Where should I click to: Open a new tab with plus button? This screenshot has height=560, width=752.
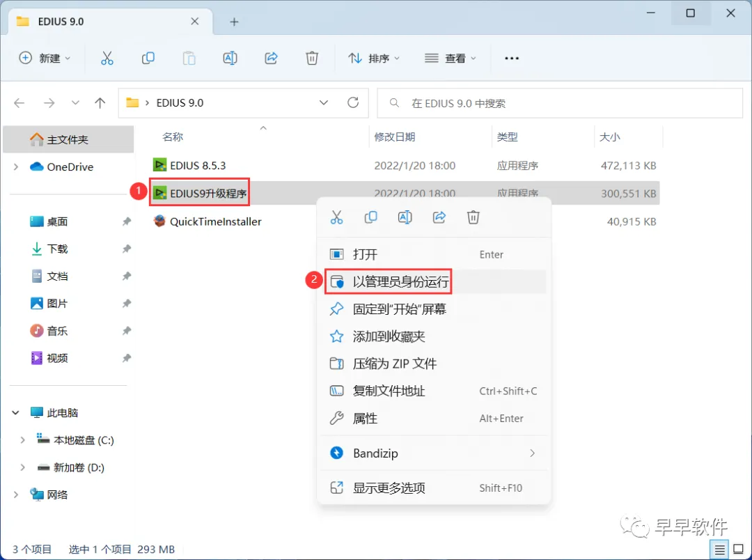(234, 22)
